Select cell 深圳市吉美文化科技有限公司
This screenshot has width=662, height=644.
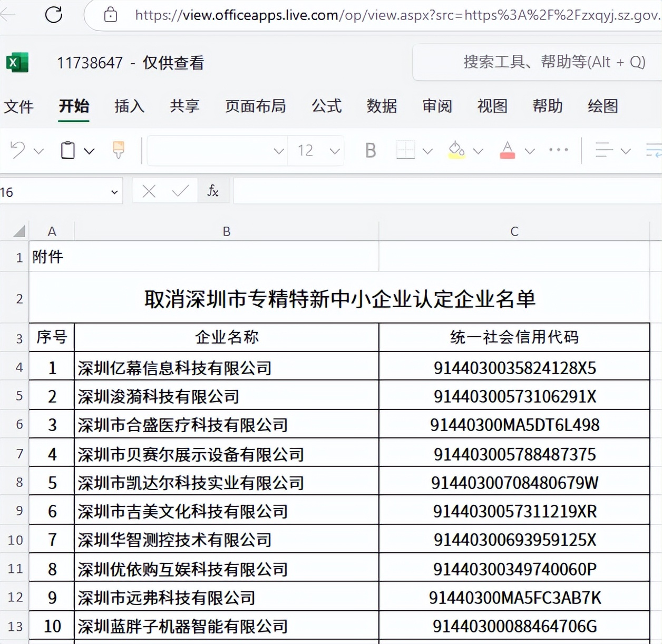[227, 511]
